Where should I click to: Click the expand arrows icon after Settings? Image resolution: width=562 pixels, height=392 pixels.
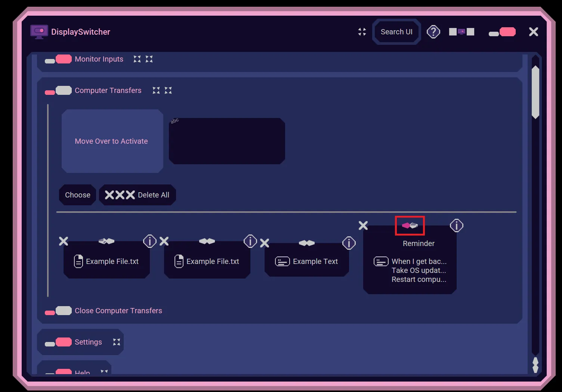pyautogui.click(x=117, y=342)
